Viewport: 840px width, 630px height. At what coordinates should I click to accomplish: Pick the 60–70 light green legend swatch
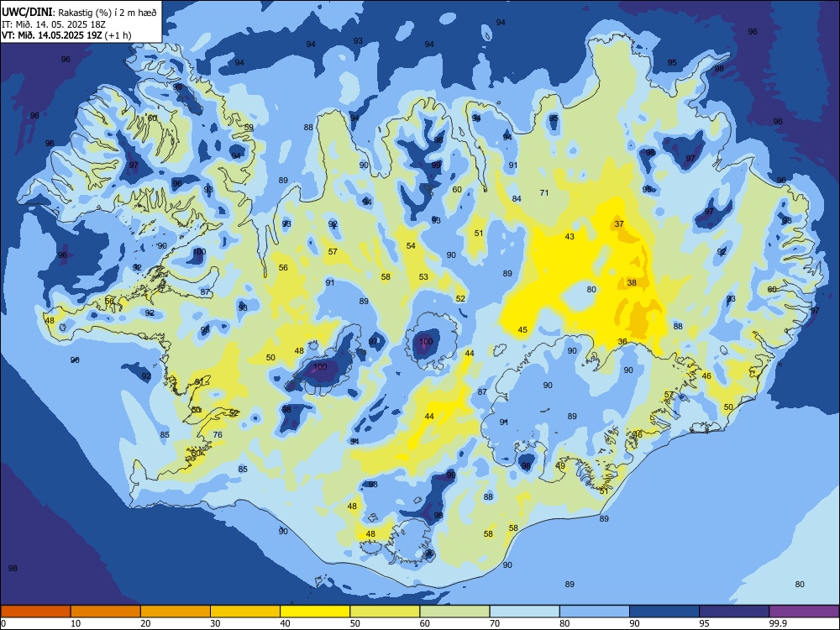click(x=454, y=612)
